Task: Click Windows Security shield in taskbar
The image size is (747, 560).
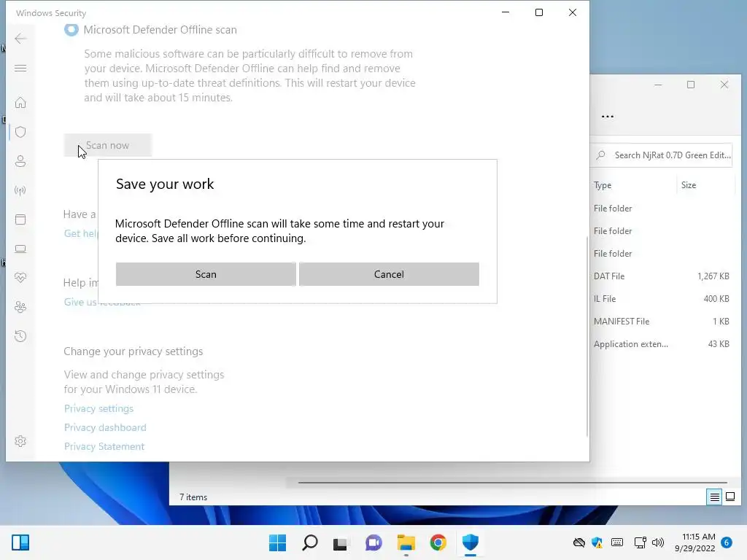Action: point(471,542)
